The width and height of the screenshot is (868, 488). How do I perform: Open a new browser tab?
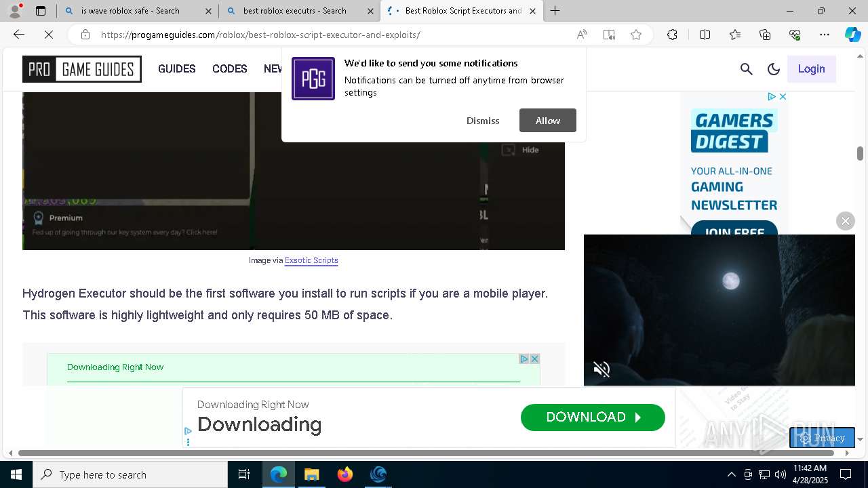click(555, 11)
